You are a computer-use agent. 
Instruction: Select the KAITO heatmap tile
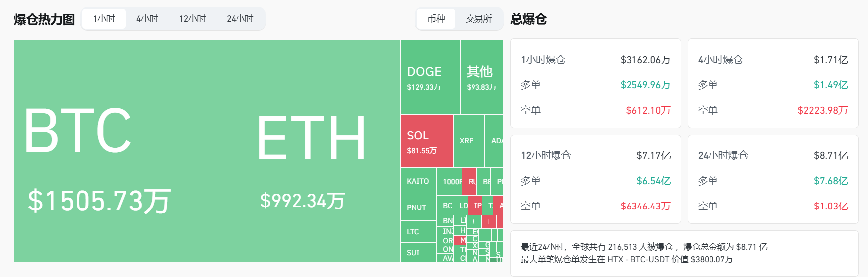(x=418, y=181)
